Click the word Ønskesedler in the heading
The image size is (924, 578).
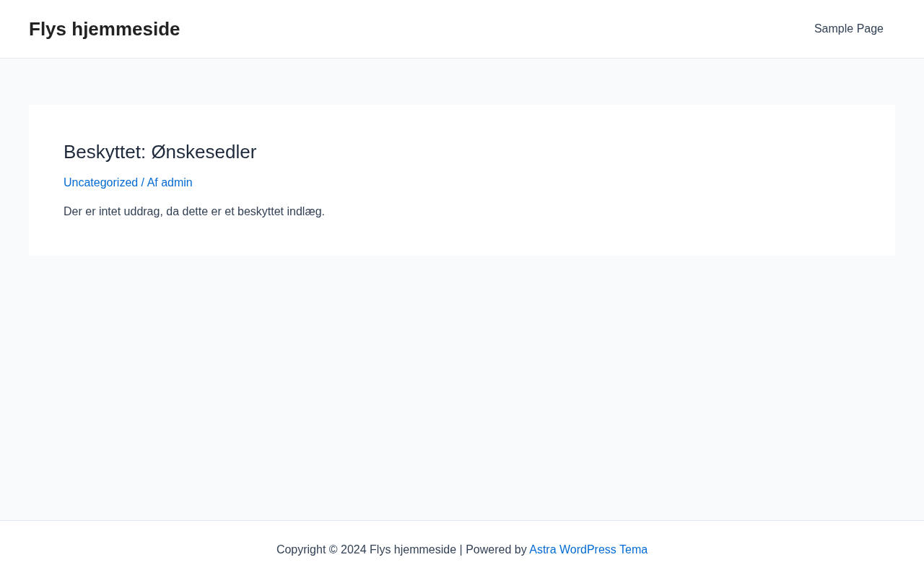[x=204, y=152]
